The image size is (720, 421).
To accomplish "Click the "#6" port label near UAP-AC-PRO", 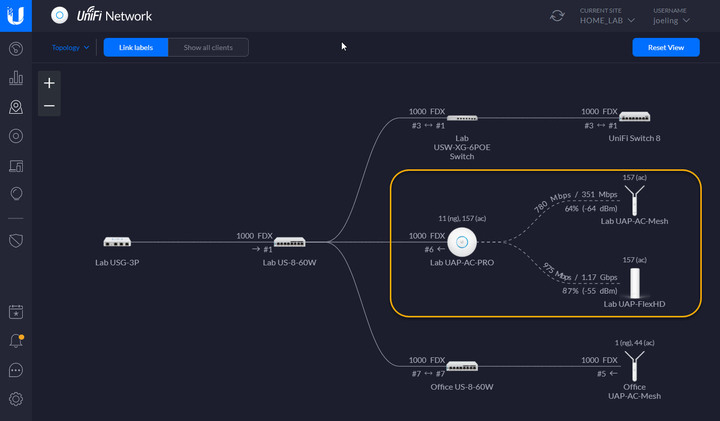I will coord(434,249).
